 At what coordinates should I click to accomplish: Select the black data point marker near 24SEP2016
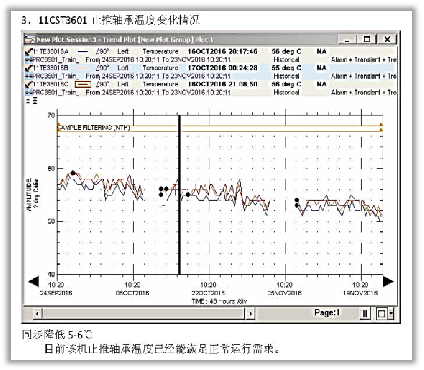pyautogui.click(x=73, y=173)
